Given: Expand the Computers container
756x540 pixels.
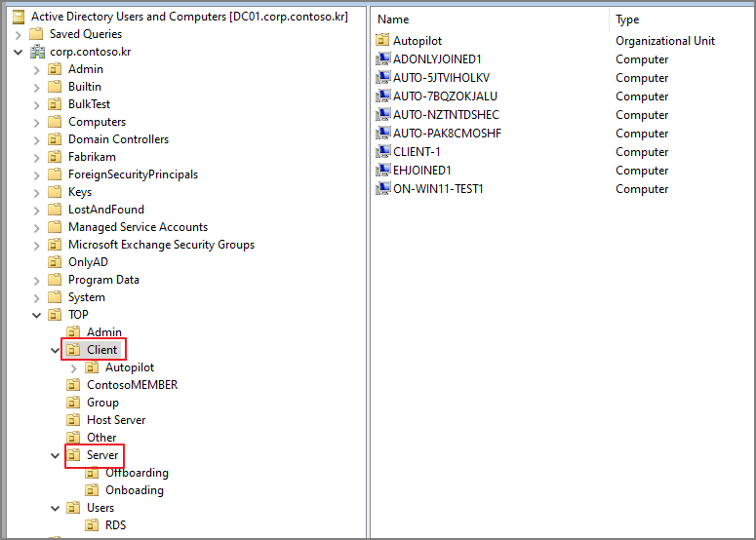Looking at the screenshot, I should tap(37, 123).
